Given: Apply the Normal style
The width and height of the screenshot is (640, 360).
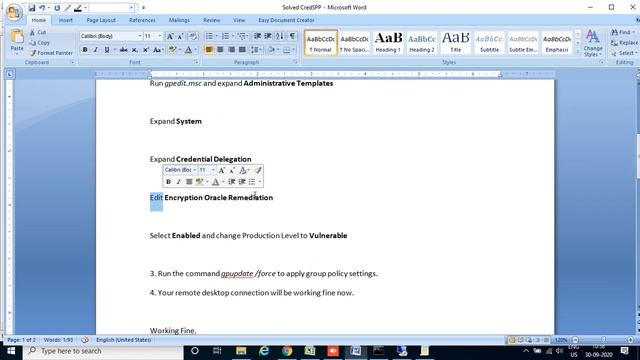Looking at the screenshot, I should coord(321,43).
